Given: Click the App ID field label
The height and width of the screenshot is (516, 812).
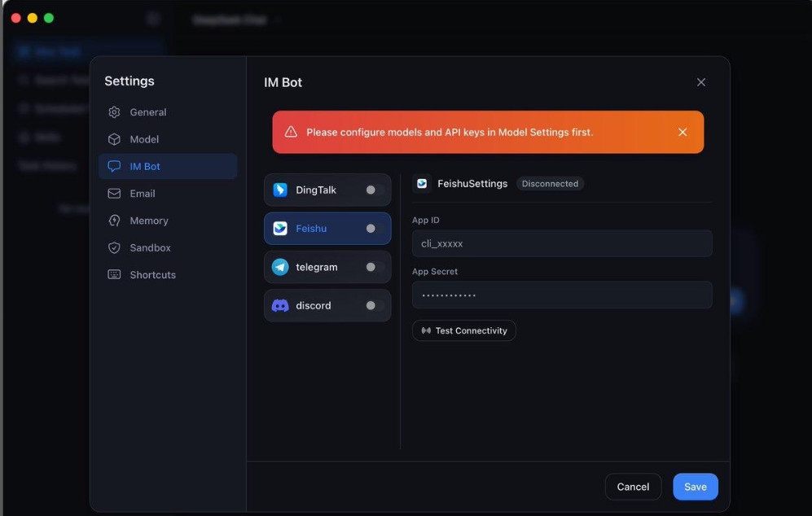Looking at the screenshot, I should 426,220.
